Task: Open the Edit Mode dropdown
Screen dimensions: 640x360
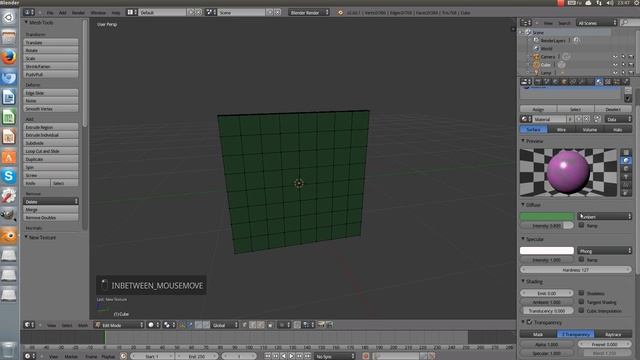Action: pos(119,325)
